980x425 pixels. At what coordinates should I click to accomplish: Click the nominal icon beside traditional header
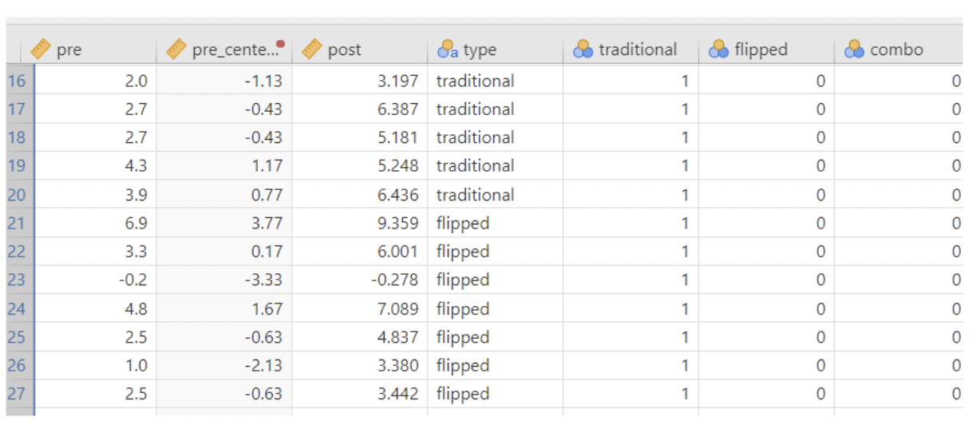click(584, 50)
